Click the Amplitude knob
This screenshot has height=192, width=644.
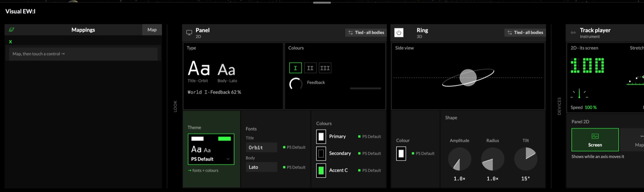460,159
